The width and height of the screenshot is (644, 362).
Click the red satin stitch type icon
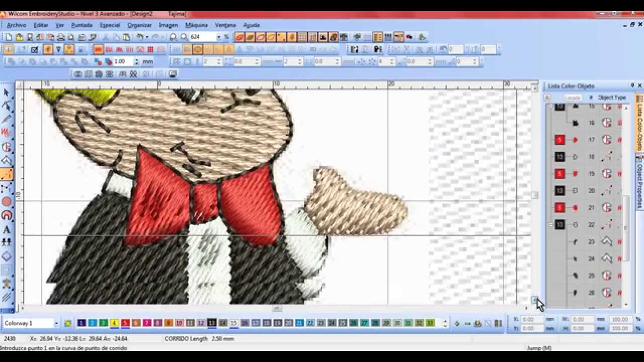click(98, 49)
